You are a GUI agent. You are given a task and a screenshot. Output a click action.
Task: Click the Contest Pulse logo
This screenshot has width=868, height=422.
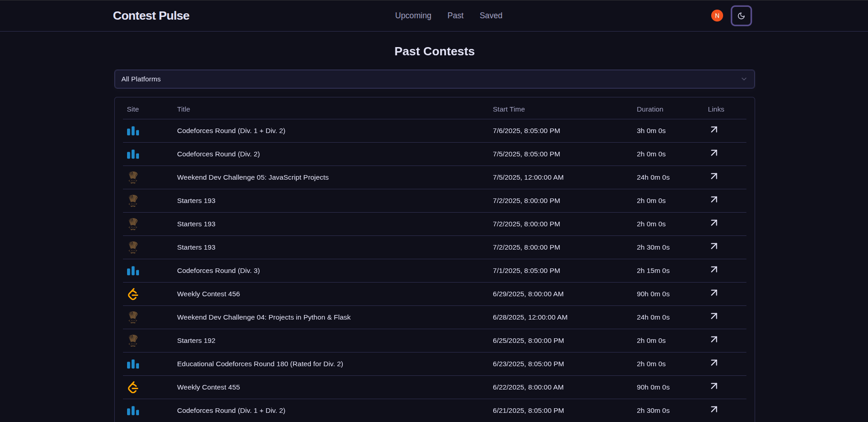pos(151,16)
